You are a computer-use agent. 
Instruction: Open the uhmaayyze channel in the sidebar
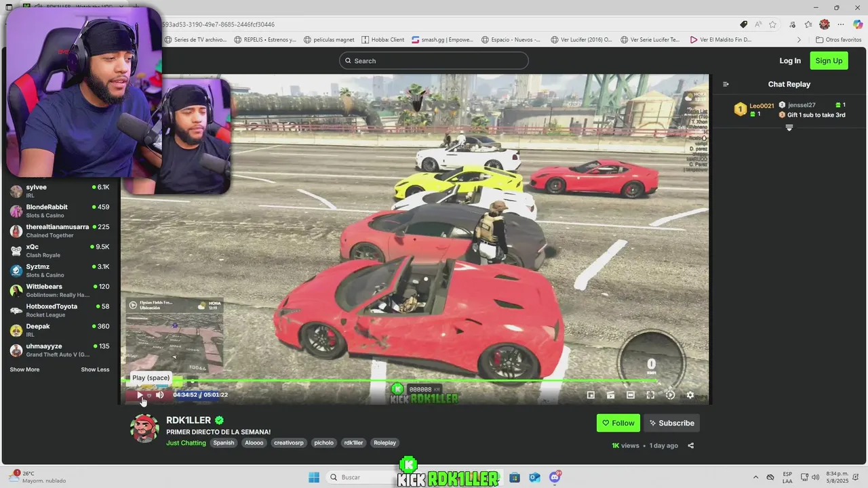coord(60,350)
